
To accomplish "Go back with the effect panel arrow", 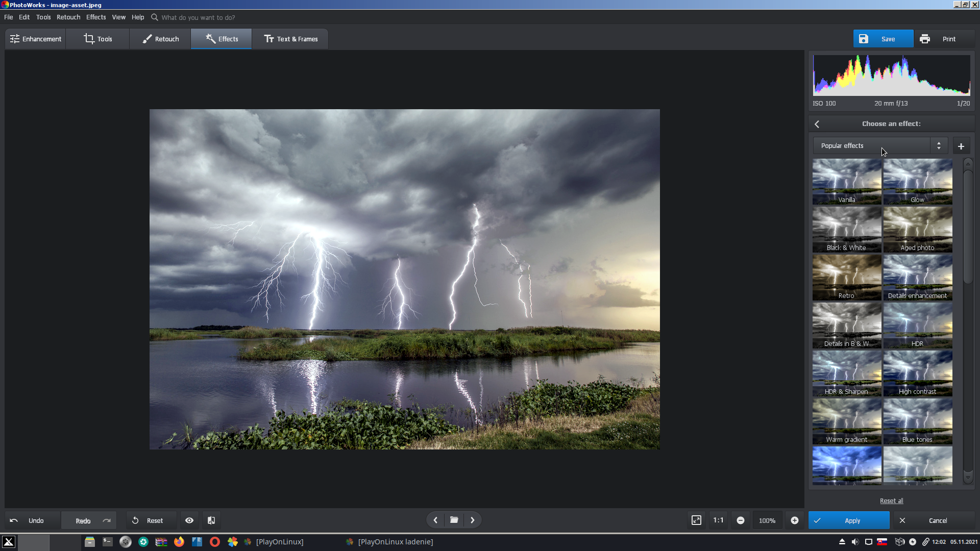I will (817, 124).
